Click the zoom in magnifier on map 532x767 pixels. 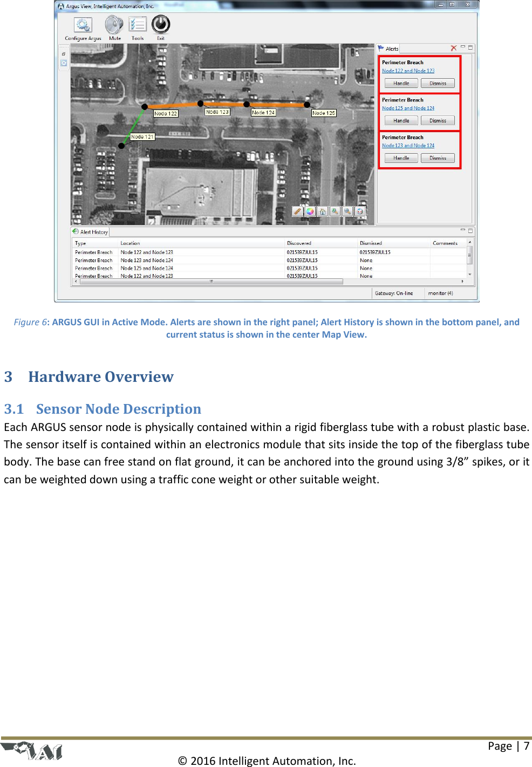click(x=335, y=211)
